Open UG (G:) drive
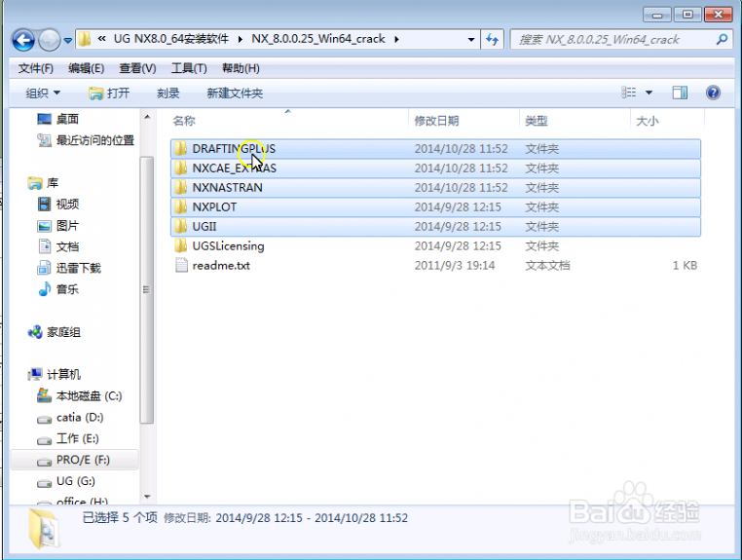Screen dimensions: 742x560 tap(75, 481)
